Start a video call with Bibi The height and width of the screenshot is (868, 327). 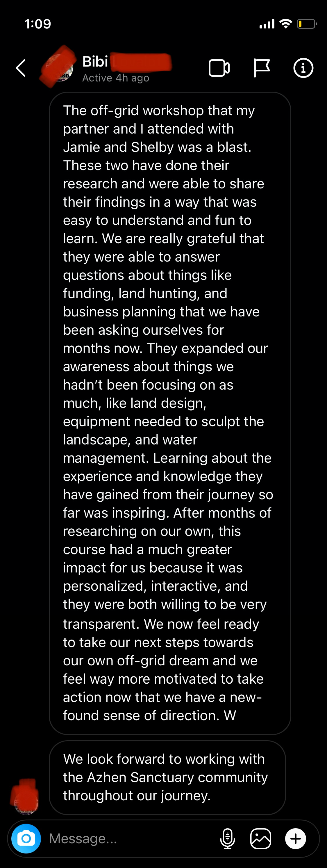pyautogui.click(x=219, y=68)
